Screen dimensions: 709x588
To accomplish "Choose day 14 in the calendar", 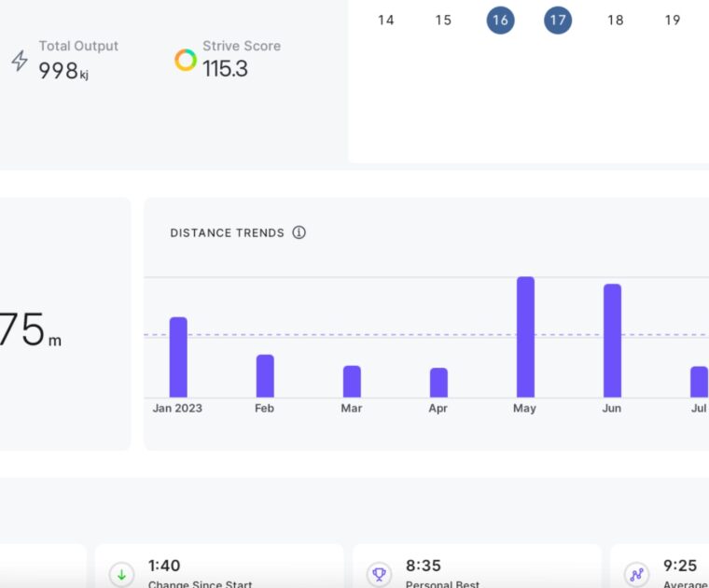I will 385,20.
